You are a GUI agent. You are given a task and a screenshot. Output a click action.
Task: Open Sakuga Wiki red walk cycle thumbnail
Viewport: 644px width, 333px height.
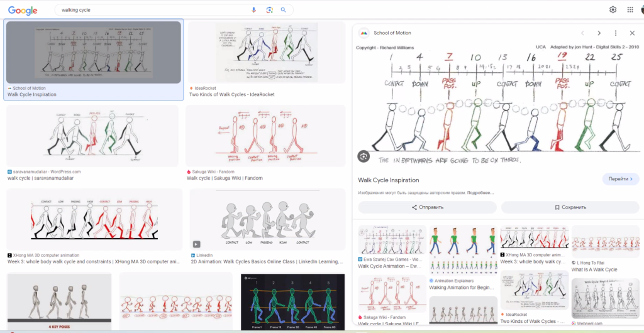point(265,136)
